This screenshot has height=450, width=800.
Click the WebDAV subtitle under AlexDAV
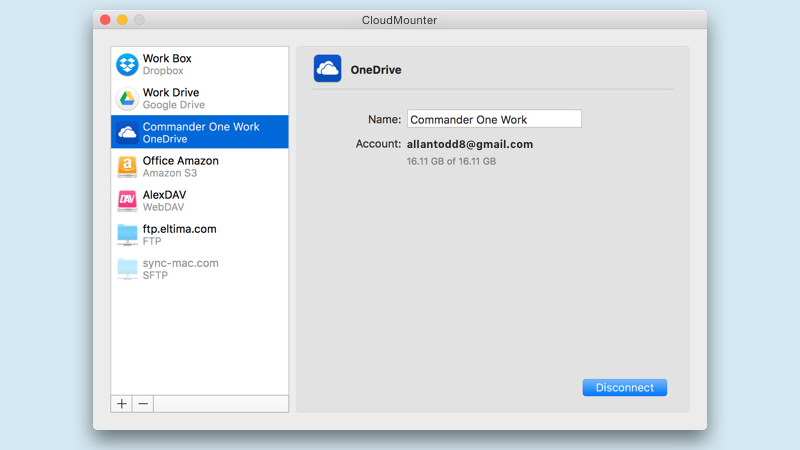point(163,207)
